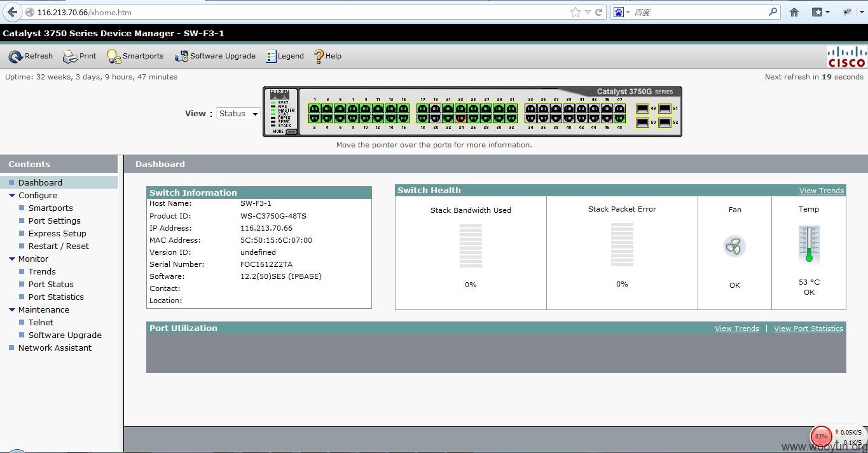The image size is (868, 453).
Task: Open Port Status under Monitor
Action: click(x=51, y=284)
